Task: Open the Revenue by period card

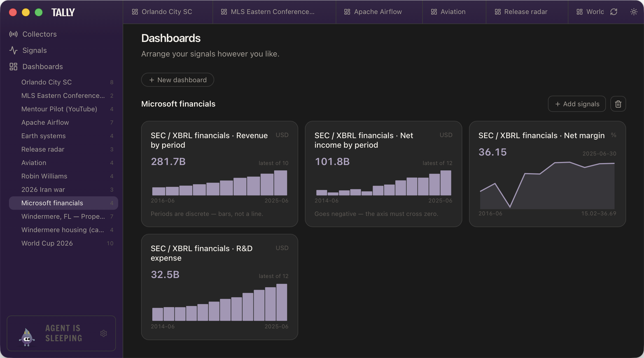Action: [220, 174]
